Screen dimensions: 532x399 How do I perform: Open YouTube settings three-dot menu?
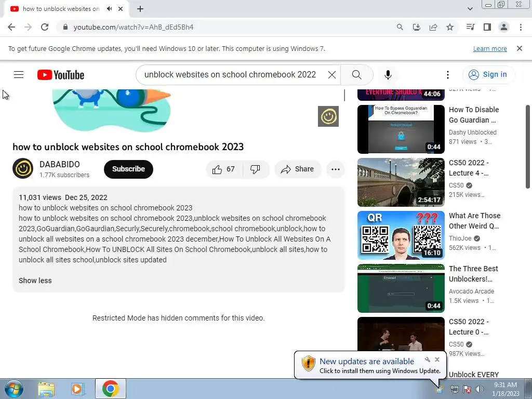pyautogui.click(x=448, y=75)
